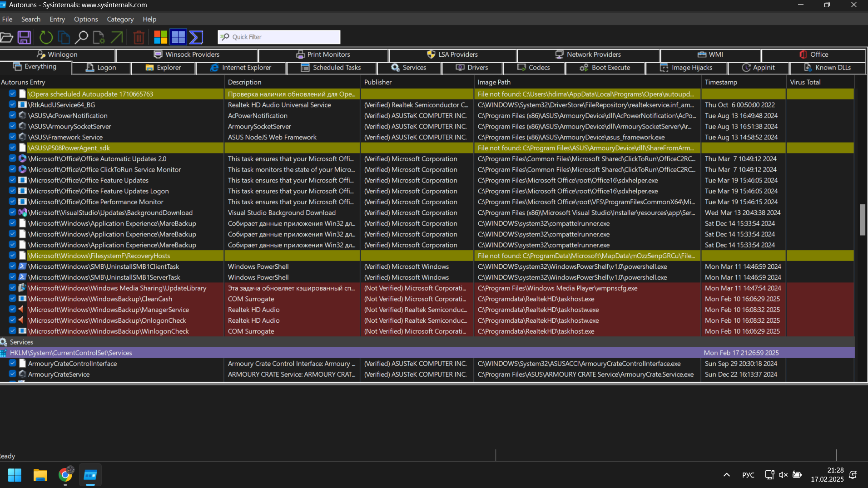Click the media icon on UpdateLibrary row
The image size is (868, 488).
coord(22,288)
